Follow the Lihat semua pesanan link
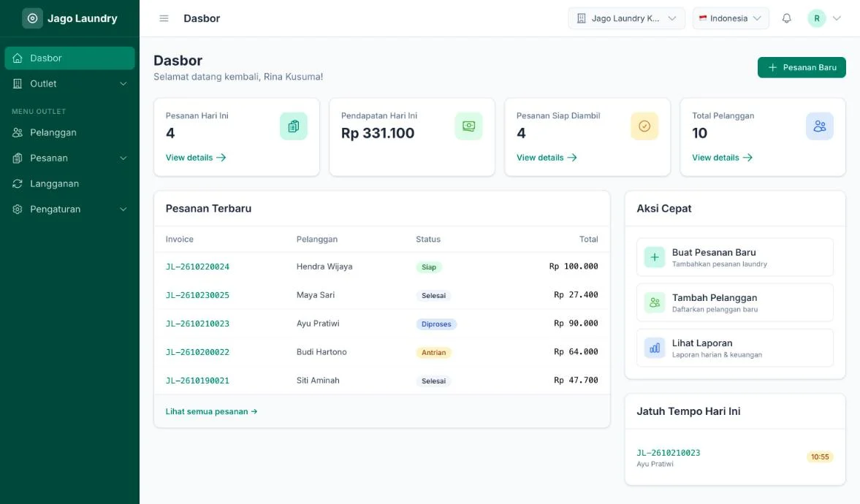 pyautogui.click(x=212, y=411)
